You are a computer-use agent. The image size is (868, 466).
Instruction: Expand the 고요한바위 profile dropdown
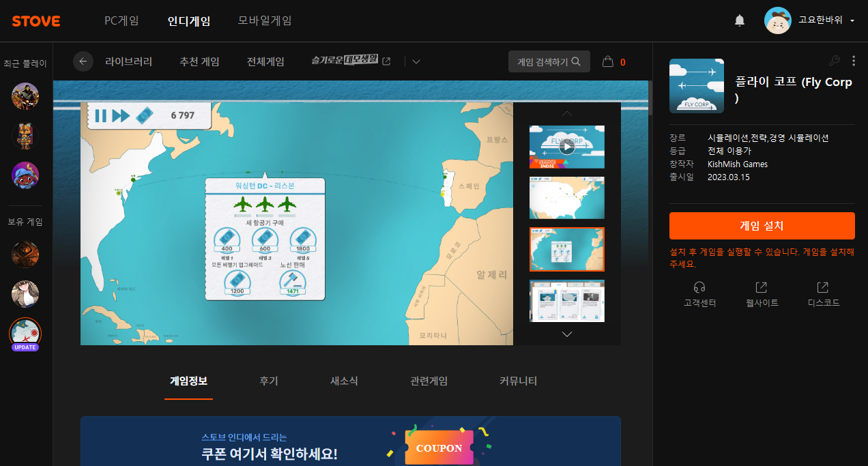coord(852,21)
